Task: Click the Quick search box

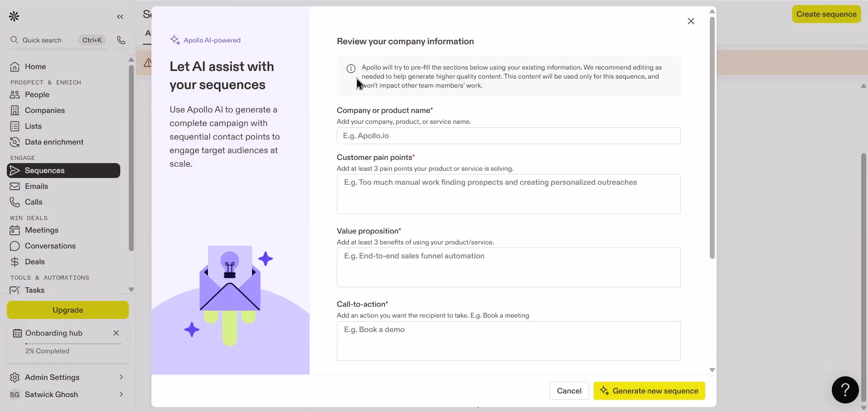Action: click(57, 40)
